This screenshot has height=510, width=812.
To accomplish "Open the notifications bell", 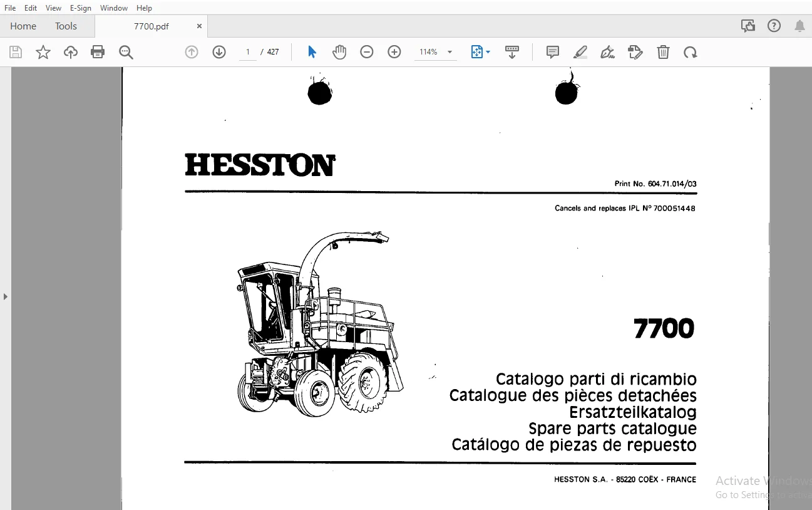I will (799, 26).
